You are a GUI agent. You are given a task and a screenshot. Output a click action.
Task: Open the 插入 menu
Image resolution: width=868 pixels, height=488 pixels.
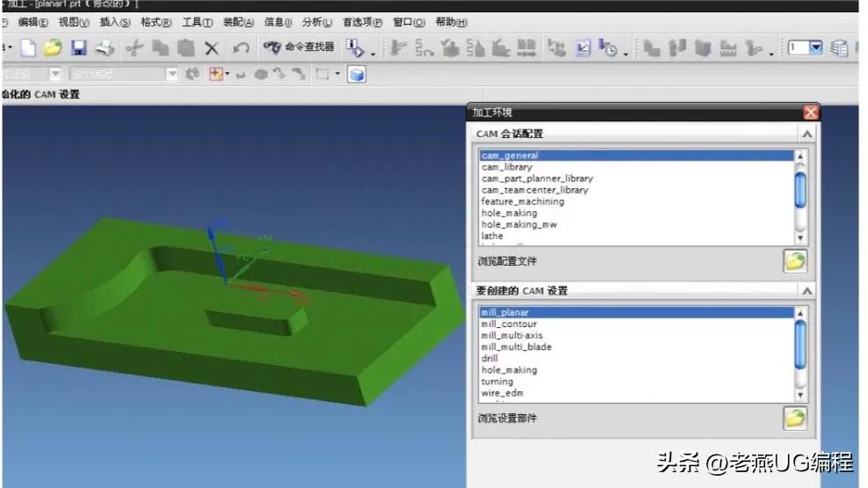coord(114,22)
